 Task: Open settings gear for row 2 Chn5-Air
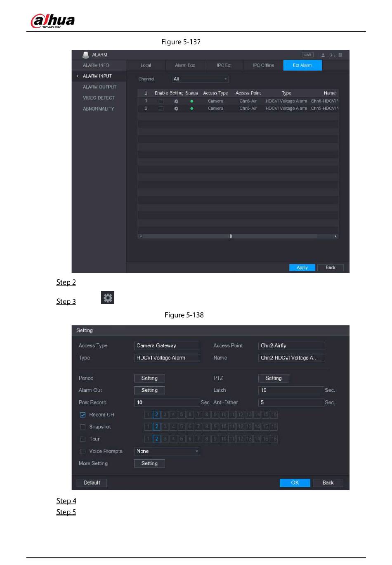click(176, 109)
